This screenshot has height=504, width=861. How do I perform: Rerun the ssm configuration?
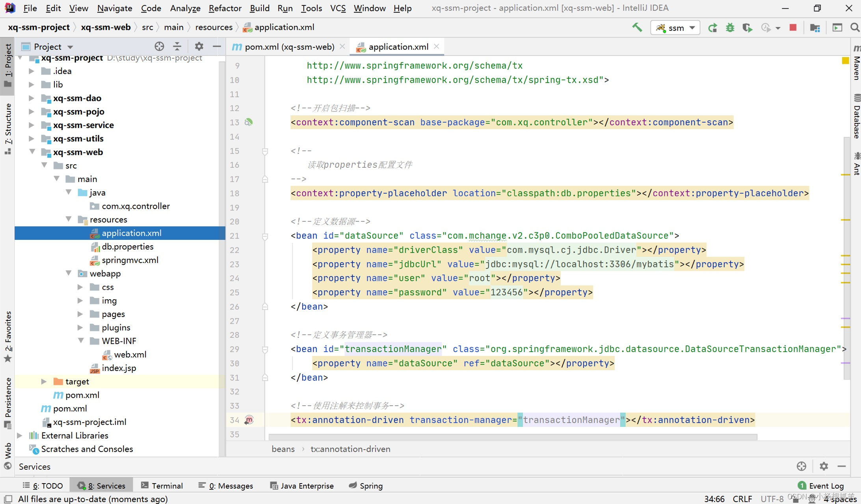712,28
